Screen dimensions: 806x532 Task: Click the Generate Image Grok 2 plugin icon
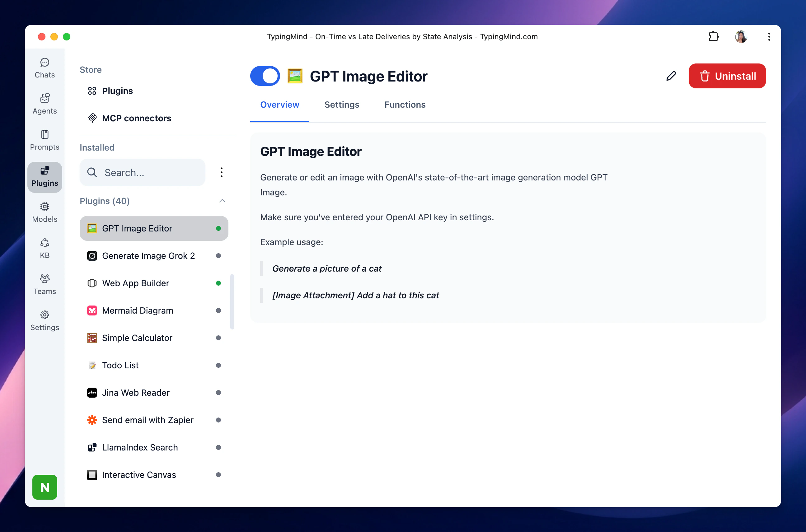pos(92,255)
